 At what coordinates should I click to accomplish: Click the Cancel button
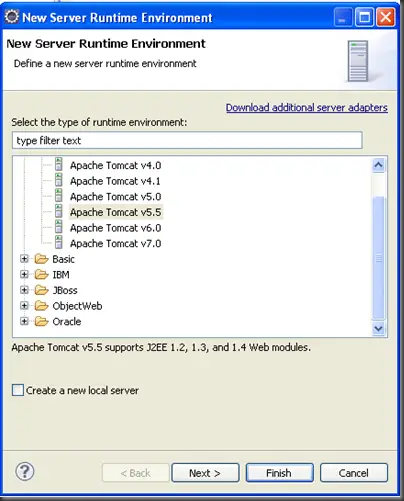(x=354, y=473)
